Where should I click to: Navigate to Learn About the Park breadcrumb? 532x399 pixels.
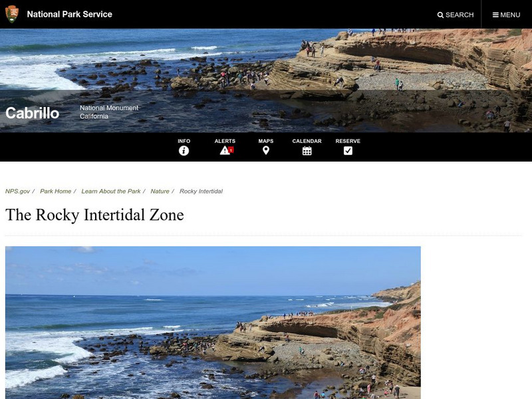click(111, 192)
